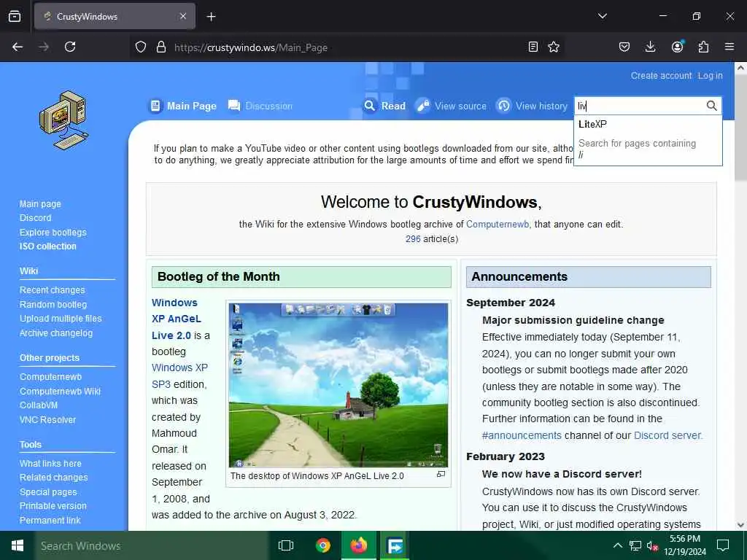Switch to the Discussion tab
747x560 pixels.
point(260,106)
